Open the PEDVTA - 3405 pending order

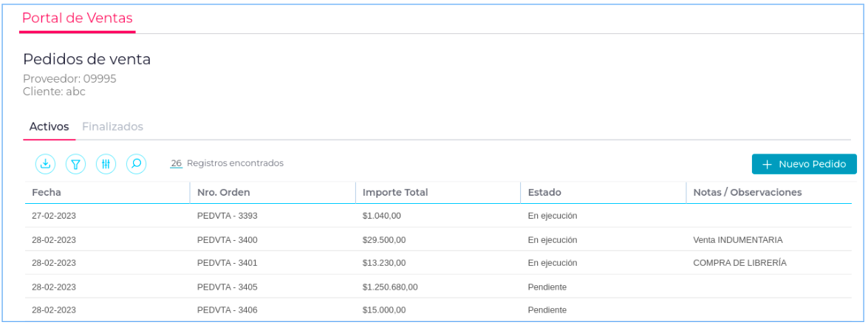(227, 287)
